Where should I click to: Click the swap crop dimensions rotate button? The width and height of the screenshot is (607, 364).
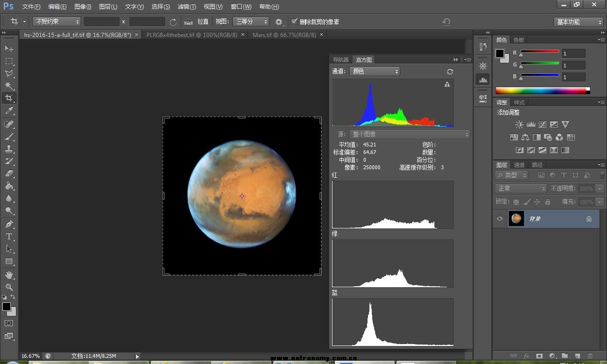[173, 22]
